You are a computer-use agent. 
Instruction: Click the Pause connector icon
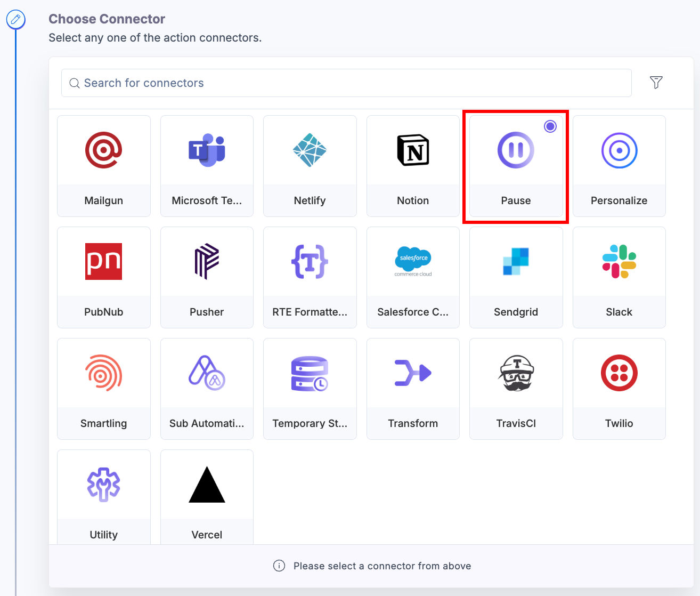coord(516,150)
